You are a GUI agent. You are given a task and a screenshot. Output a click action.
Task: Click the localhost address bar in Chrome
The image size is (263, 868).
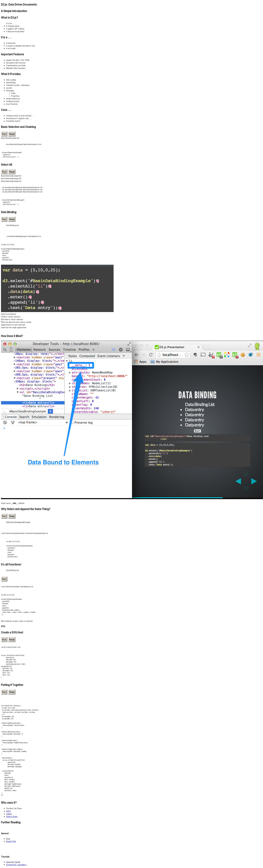(x=172, y=355)
